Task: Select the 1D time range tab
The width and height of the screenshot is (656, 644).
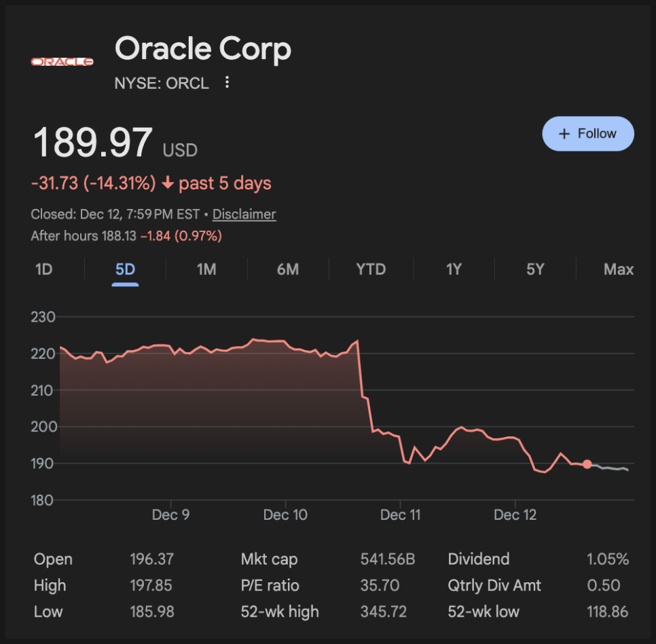Action: click(43, 269)
